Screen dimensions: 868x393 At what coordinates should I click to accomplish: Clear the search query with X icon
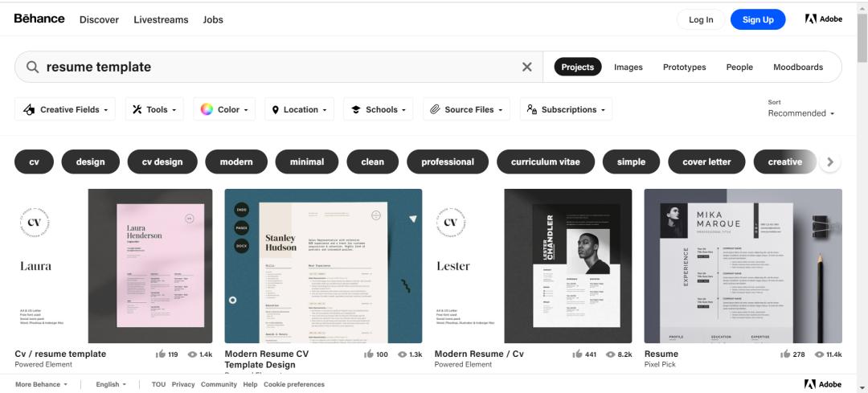pos(527,67)
